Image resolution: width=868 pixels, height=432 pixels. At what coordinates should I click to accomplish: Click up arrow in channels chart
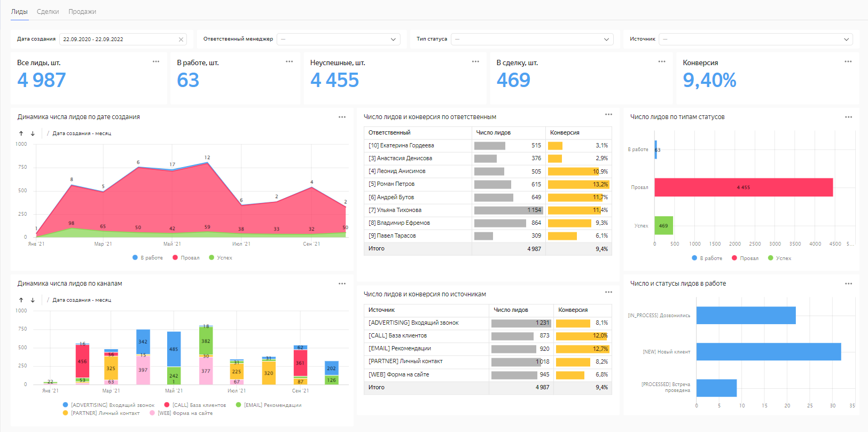21,300
